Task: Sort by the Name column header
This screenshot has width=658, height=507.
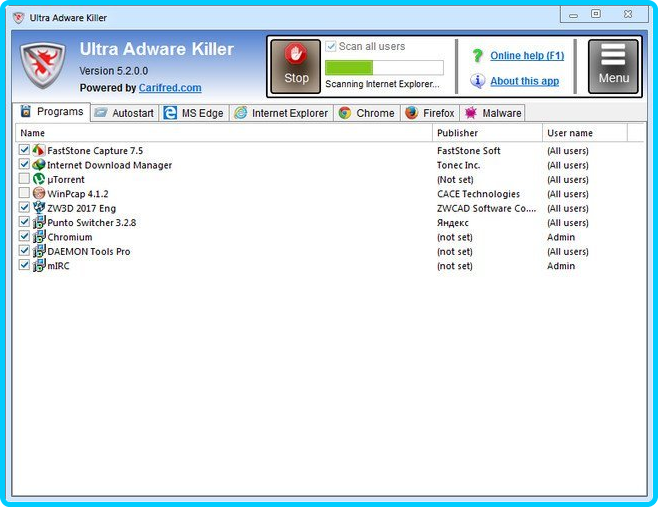Action: (224, 133)
